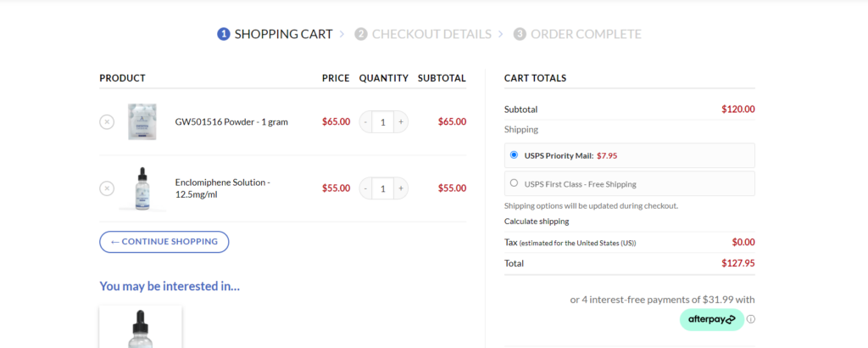The height and width of the screenshot is (348, 868).
Task: Click the Continue Shopping button
Action: [164, 242]
